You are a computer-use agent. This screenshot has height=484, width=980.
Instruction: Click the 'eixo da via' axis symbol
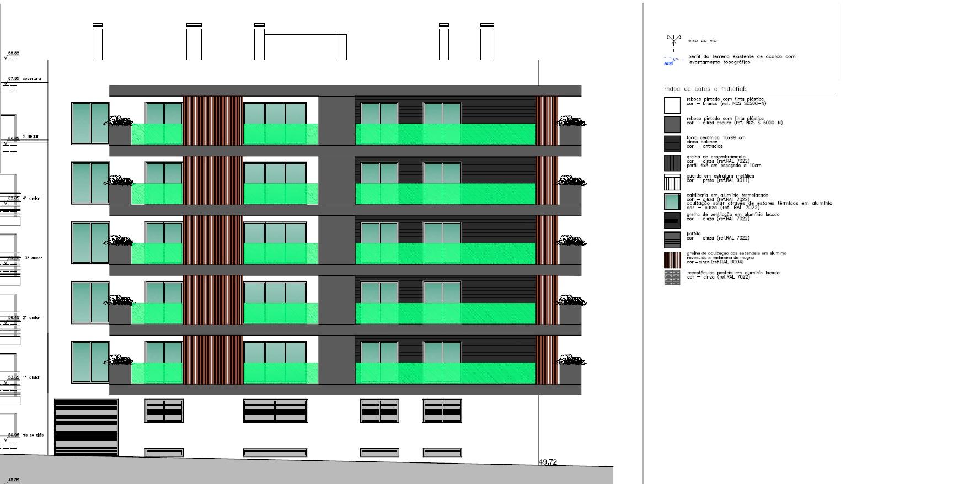[x=673, y=41]
